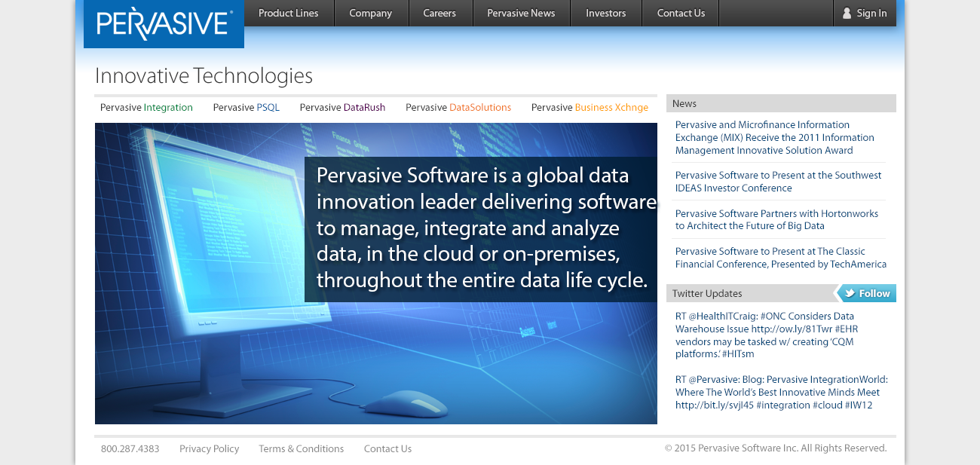The width and height of the screenshot is (980, 465).
Task: Open the Pervasive News menu
Action: tap(521, 13)
